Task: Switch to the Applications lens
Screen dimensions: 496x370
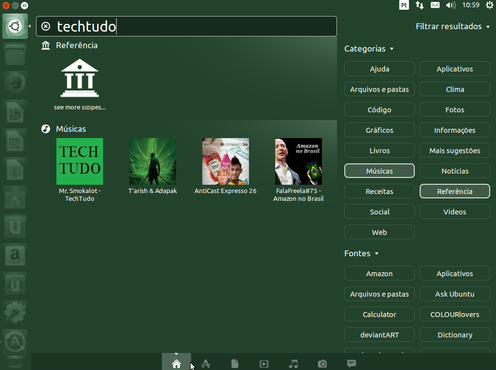Action: 205,364
